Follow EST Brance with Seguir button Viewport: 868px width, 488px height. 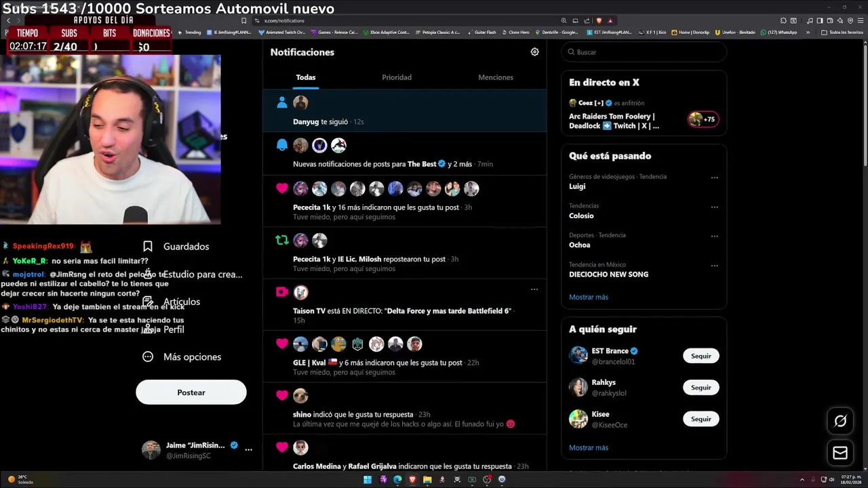click(701, 356)
